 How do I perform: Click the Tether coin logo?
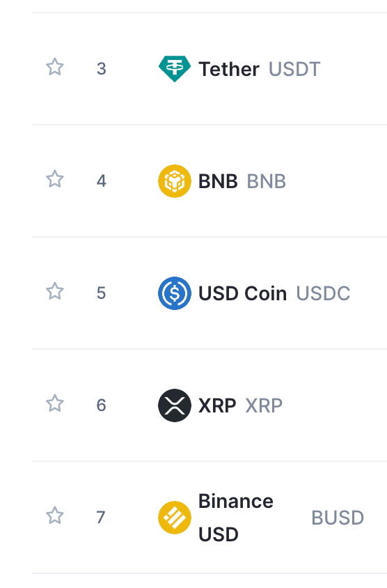pos(175,69)
